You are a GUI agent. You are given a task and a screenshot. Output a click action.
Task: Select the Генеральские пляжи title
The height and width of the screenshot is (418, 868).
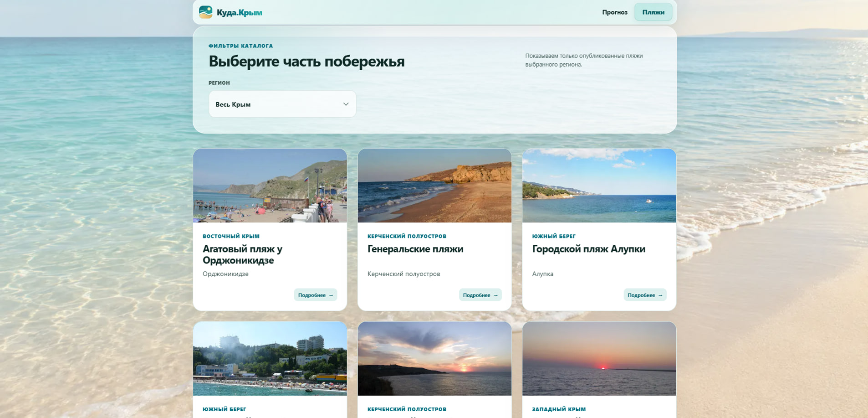415,249
